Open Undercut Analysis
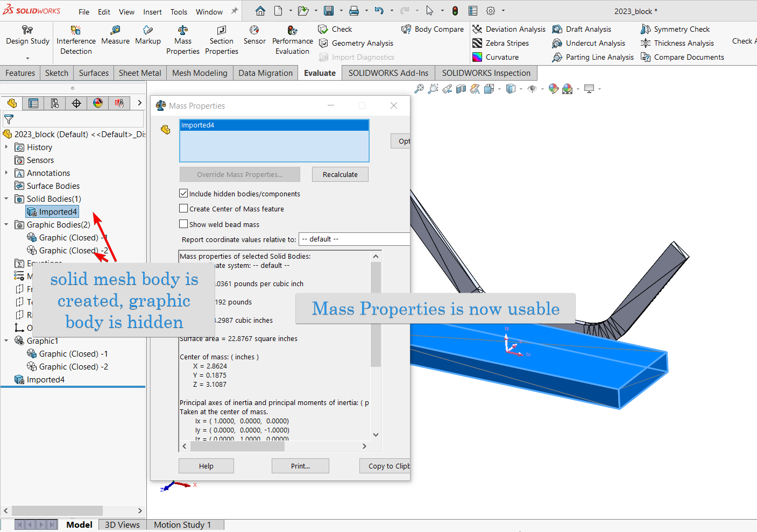This screenshot has width=757, height=532. pyautogui.click(x=589, y=43)
